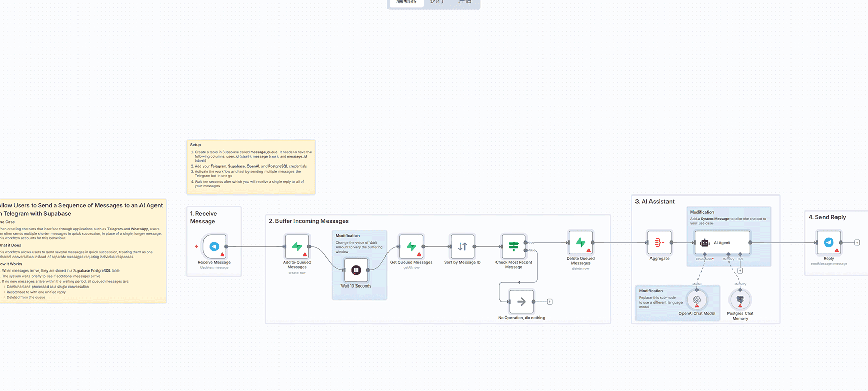Switch to the 执行 executions tab
The width and height of the screenshot is (868, 391).
437,2
